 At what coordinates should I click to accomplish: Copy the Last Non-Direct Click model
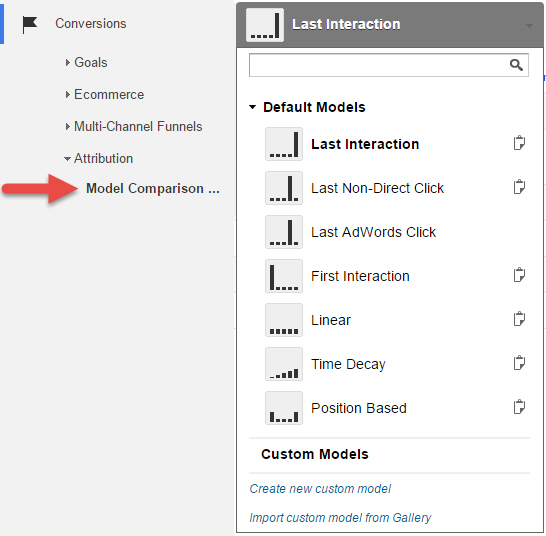519,187
